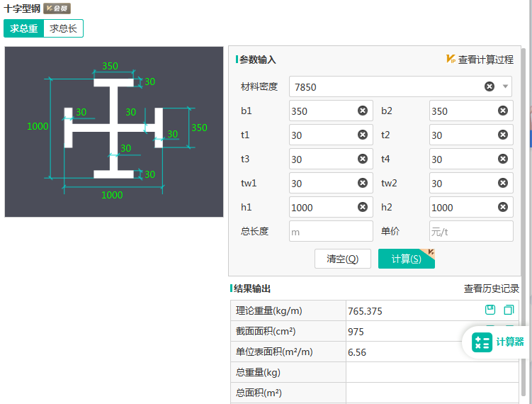The image size is (532, 404).
Task: Click the 理论重量(kg/m) row label
Action: 268,310
